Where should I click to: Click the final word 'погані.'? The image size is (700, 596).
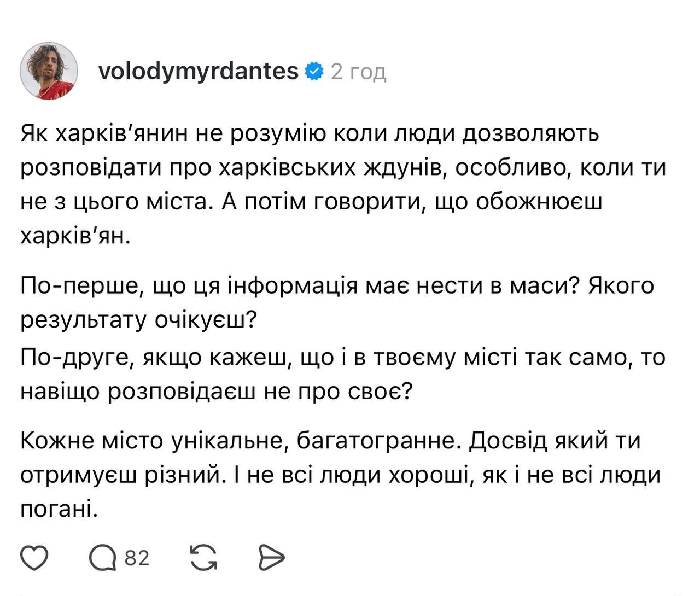click(59, 510)
